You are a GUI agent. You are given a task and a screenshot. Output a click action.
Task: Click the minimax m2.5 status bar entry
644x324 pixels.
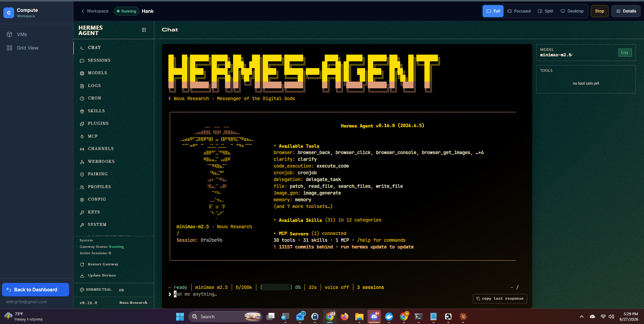pos(212,288)
